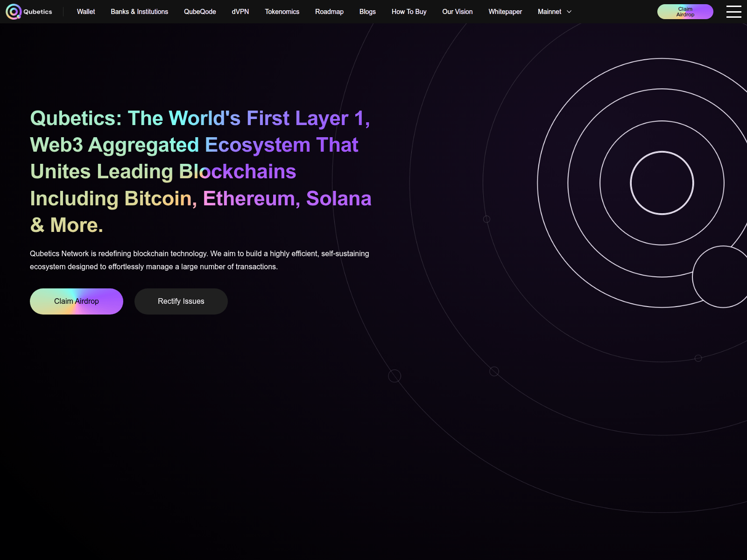747x560 pixels.
Task: Expand the Mainnet dropdown
Action: pos(554,12)
